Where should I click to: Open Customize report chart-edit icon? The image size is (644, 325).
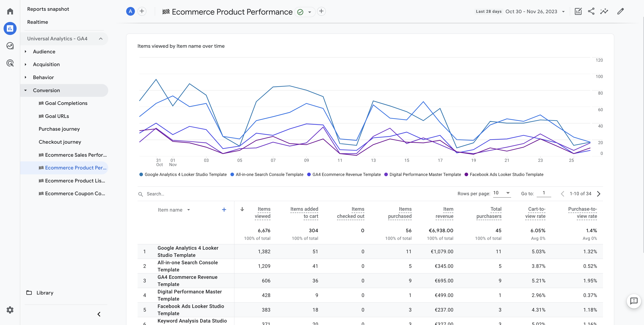click(578, 11)
